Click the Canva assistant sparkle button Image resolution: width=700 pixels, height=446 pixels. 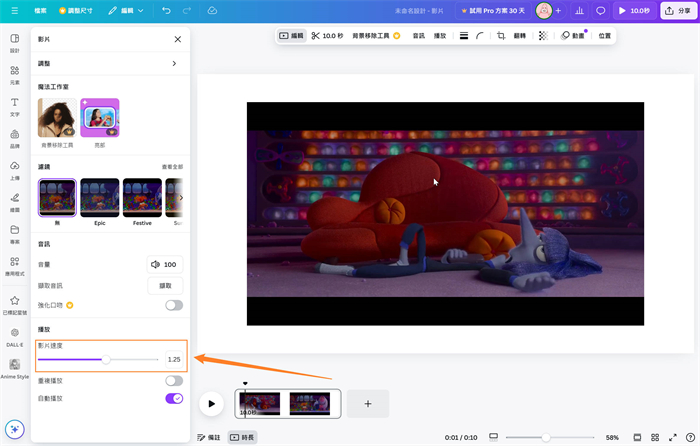pyautogui.click(x=14, y=428)
